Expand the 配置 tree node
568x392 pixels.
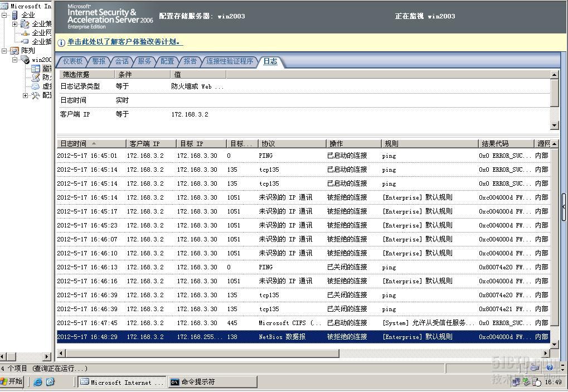tap(25, 96)
